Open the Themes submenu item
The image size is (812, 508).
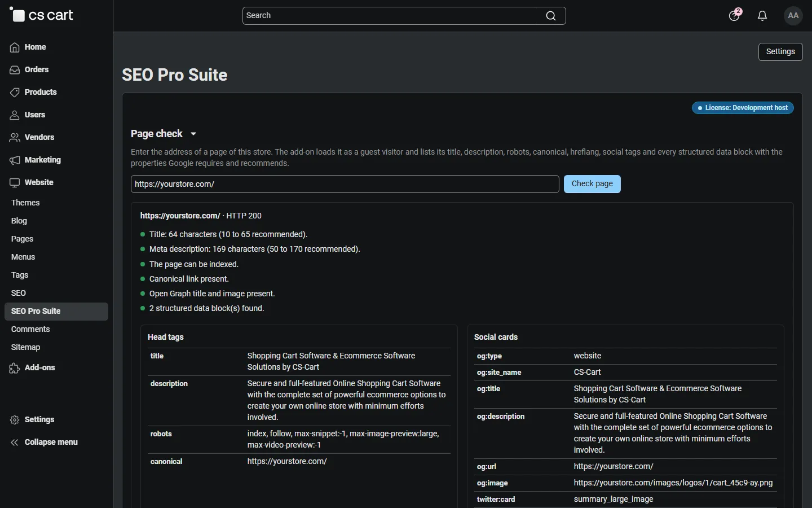click(25, 203)
